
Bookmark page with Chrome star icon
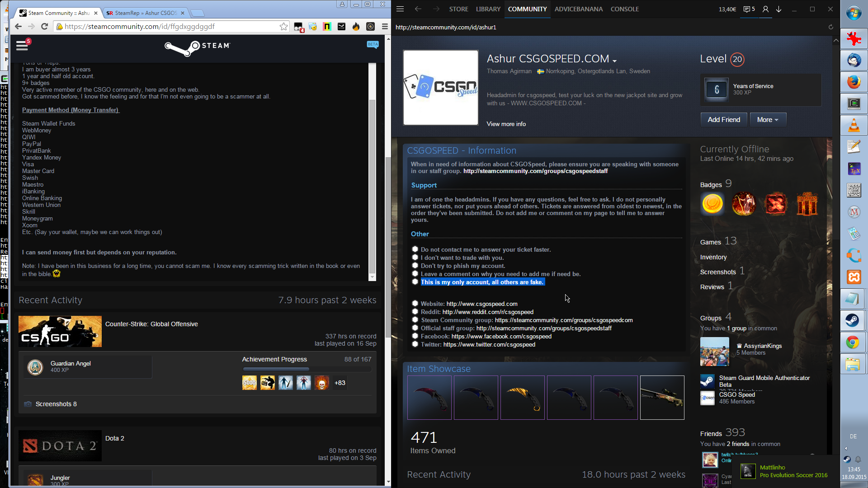283,27
